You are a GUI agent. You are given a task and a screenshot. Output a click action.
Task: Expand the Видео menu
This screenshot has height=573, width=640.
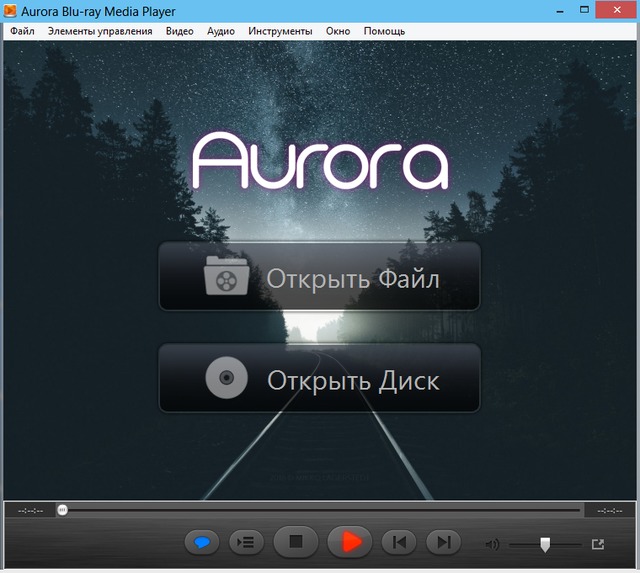click(180, 31)
